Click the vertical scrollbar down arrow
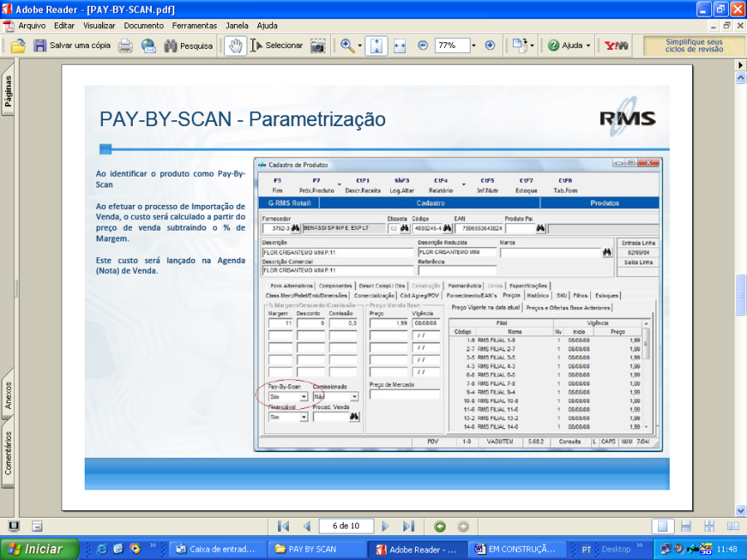The width and height of the screenshot is (747, 560). click(741, 510)
